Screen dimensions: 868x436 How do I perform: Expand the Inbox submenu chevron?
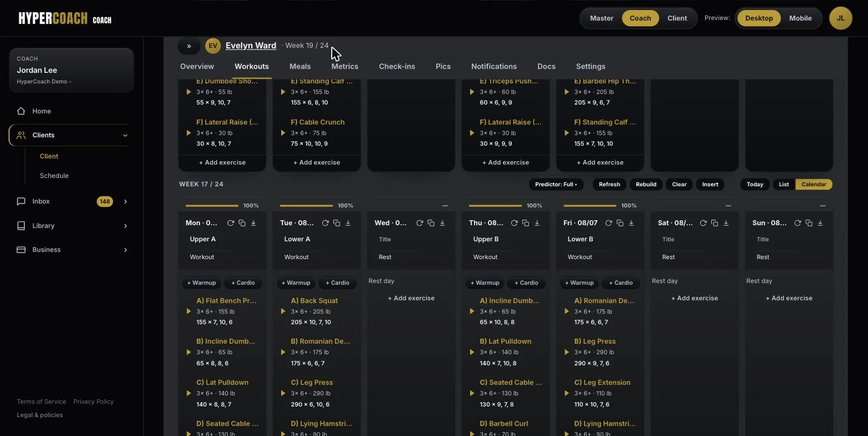coord(125,201)
